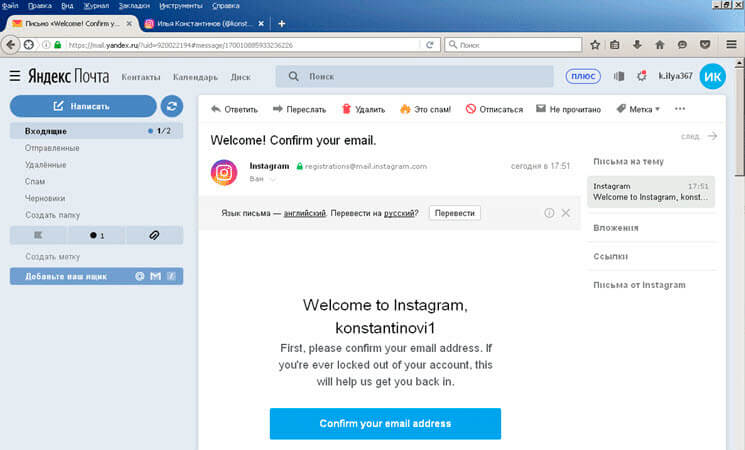This screenshot has height=450, width=745.
Task: Click the Yandex Mail search field
Action: (x=414, y=76)
